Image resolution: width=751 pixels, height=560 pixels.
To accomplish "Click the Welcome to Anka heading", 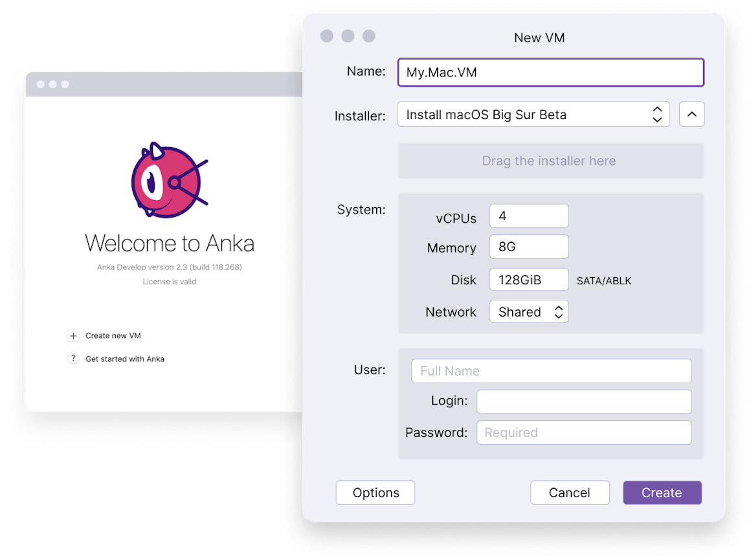I will pyautogui.click(x=170, y=243).
